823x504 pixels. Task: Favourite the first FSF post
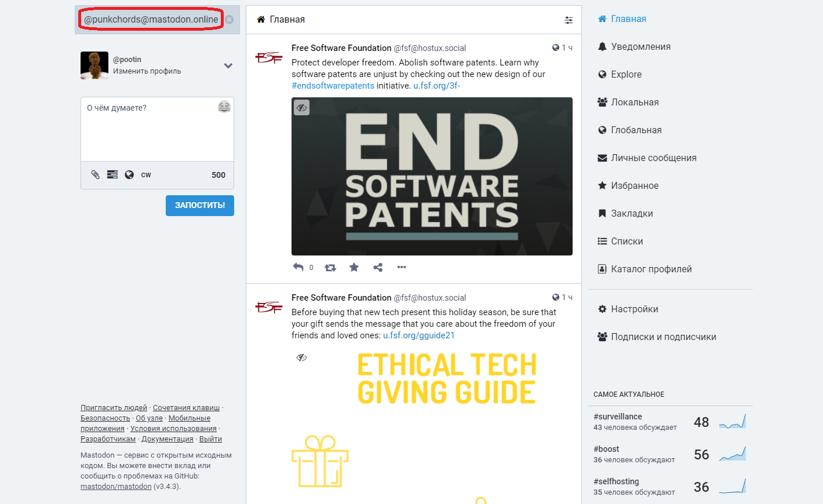pos(354,267)
